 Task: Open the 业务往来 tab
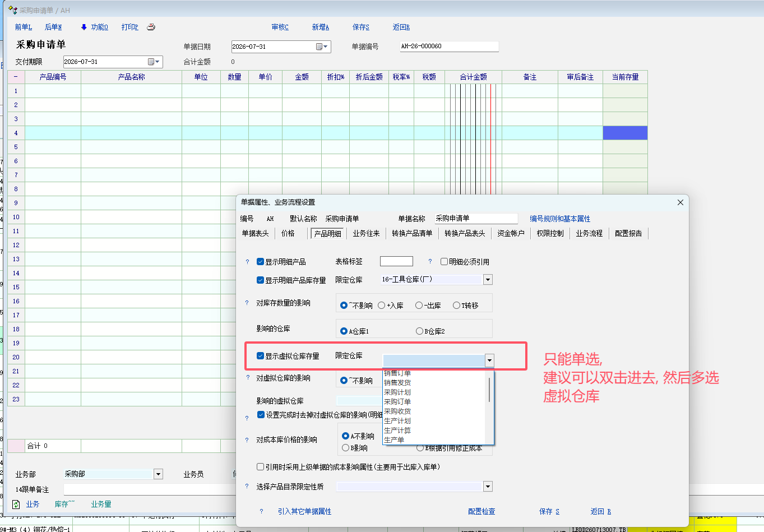point(367,233)
